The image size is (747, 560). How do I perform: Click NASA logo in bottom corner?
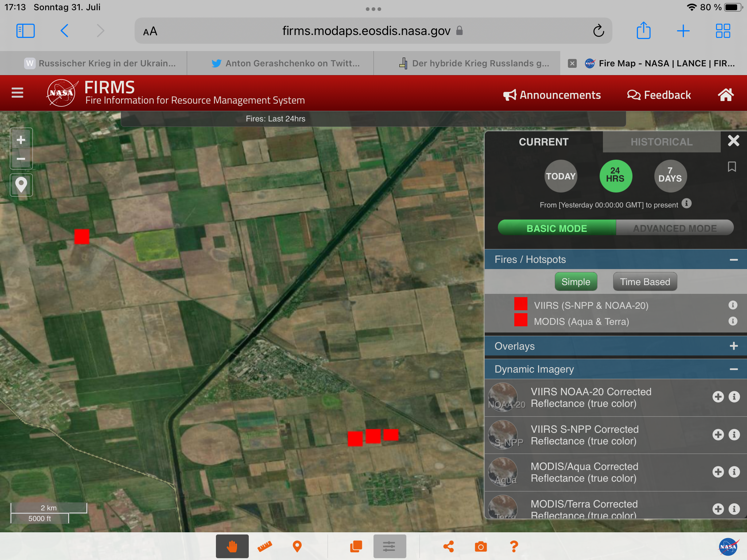click(728, 547)
